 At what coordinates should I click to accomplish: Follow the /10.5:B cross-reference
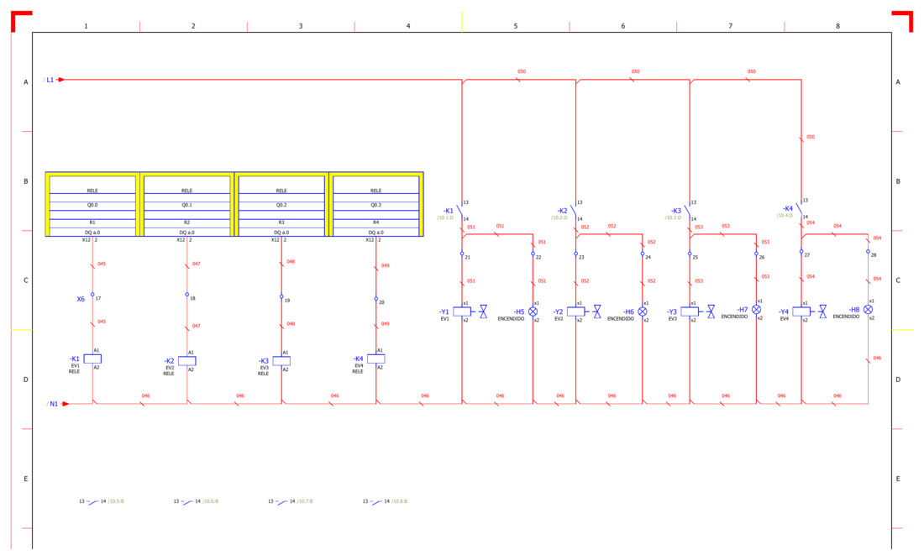tap(116, 502)
